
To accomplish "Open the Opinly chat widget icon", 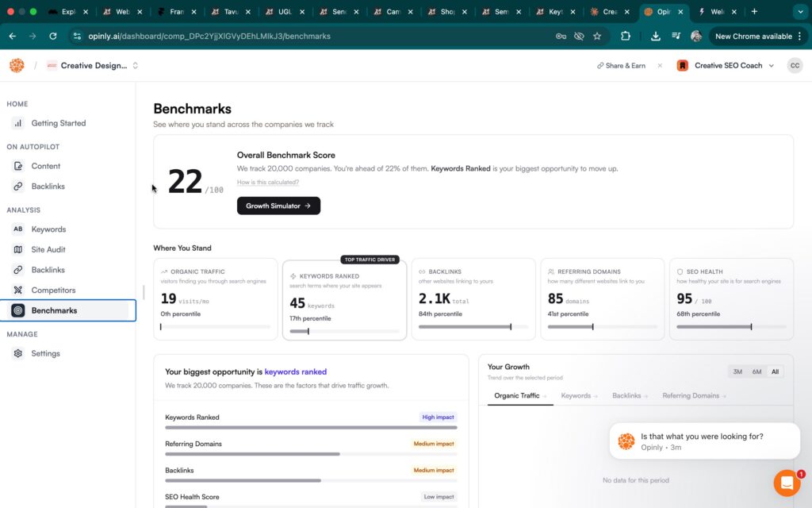I will point(787,483).
